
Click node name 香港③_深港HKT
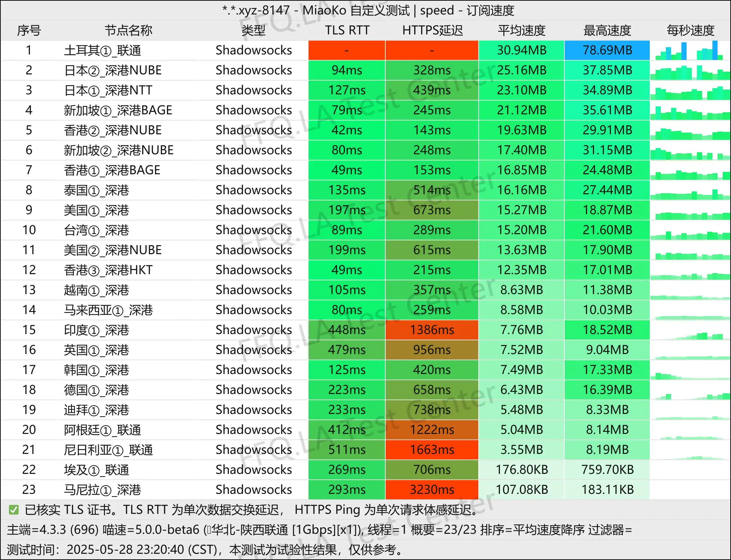point(108,270)
